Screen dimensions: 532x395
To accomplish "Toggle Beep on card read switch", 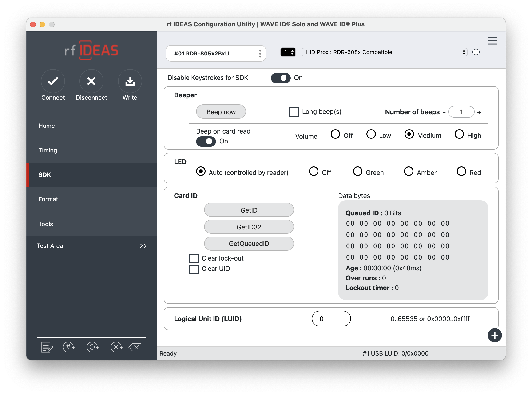I will (x=206, y=141).
